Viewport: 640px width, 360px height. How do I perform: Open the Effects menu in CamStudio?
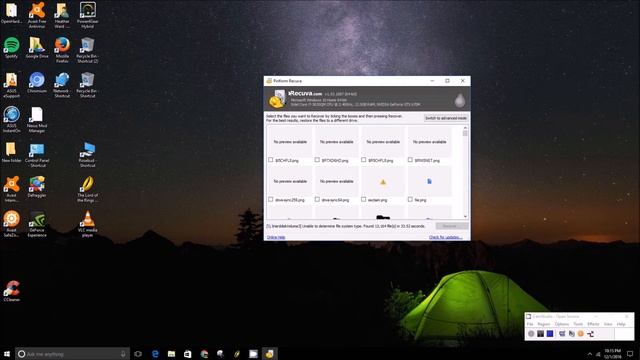tap(593, 324)
